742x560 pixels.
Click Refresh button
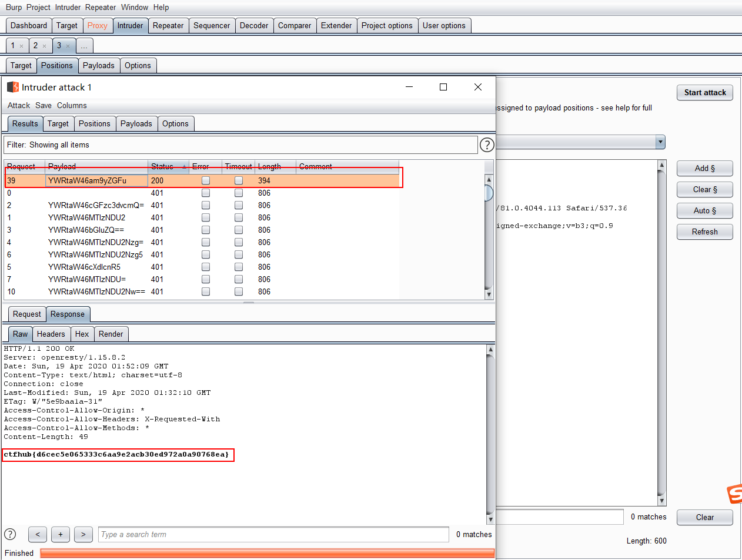coord(705,232)
